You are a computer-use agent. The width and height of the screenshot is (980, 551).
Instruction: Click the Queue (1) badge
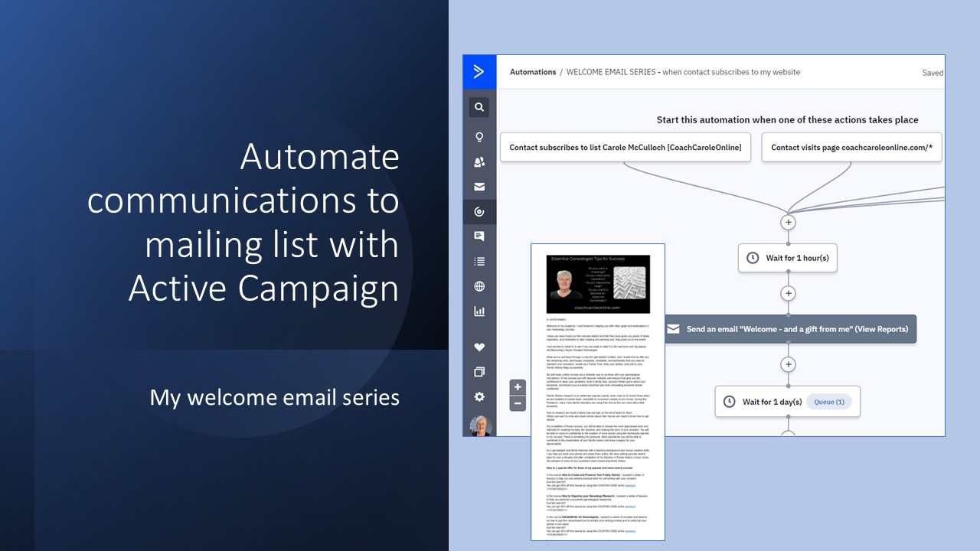point(829,401)
